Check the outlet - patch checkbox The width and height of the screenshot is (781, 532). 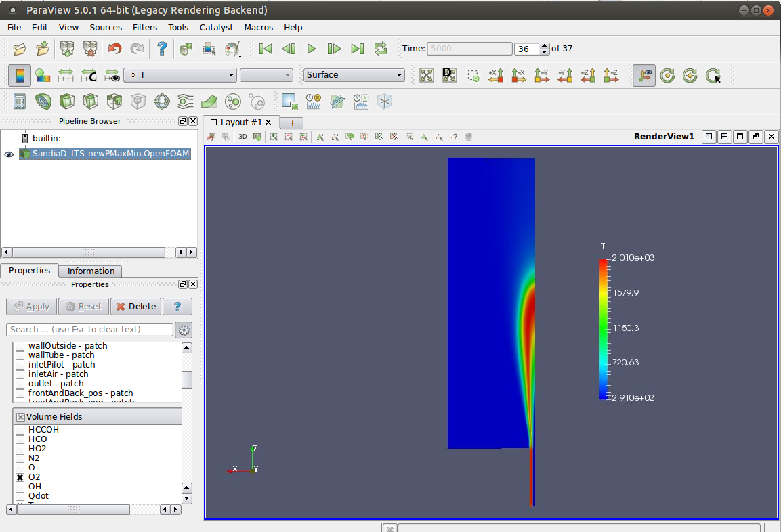pyautogui.click(x=20, y=384)
